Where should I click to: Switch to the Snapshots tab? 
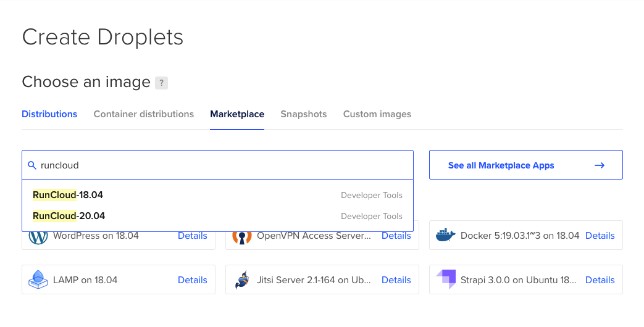(x=304, y=114)
